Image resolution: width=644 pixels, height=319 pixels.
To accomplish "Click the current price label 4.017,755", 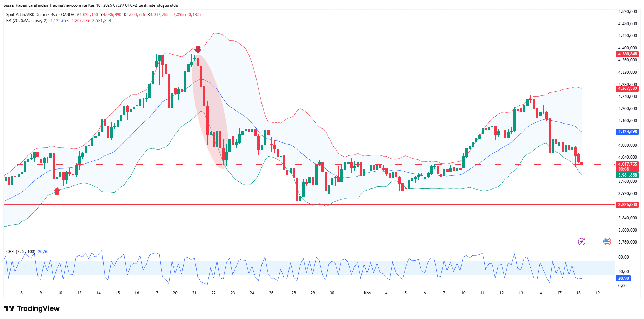I will pyautogui.click(x=627, y=164).
